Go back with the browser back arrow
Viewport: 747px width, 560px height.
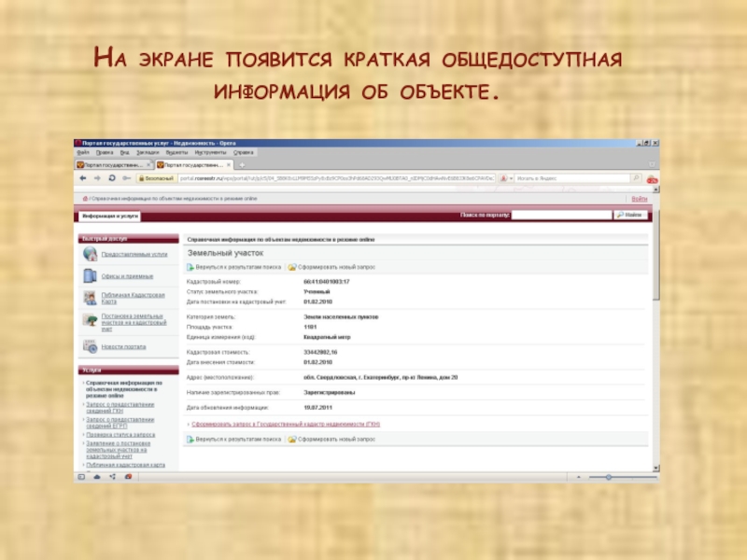(x=83, y=178)
